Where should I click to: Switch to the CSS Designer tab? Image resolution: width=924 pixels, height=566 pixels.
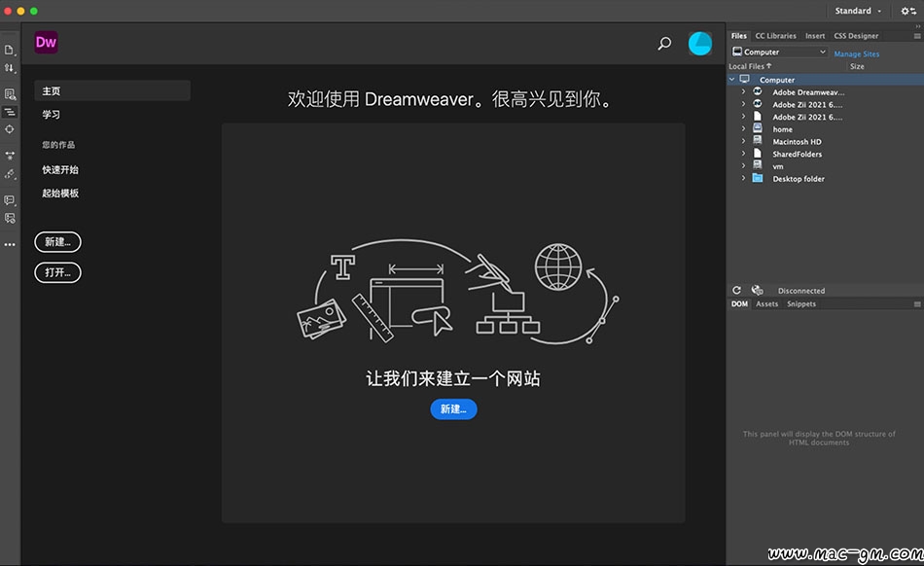(x=856, y=36)
